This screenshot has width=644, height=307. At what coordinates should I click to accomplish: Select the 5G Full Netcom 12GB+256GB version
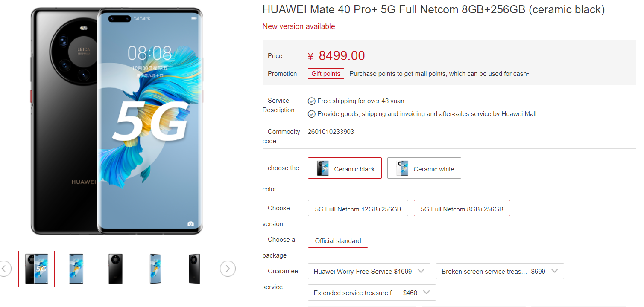358,208
